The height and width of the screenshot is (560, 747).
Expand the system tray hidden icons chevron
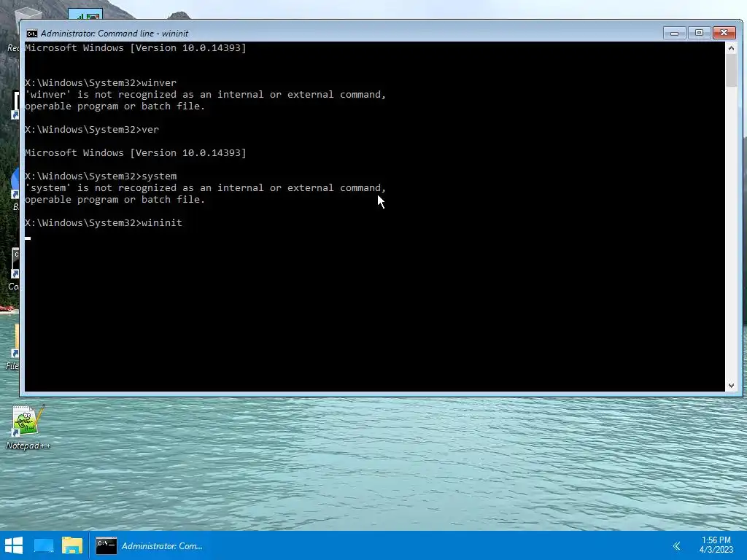tap(676, 545)
